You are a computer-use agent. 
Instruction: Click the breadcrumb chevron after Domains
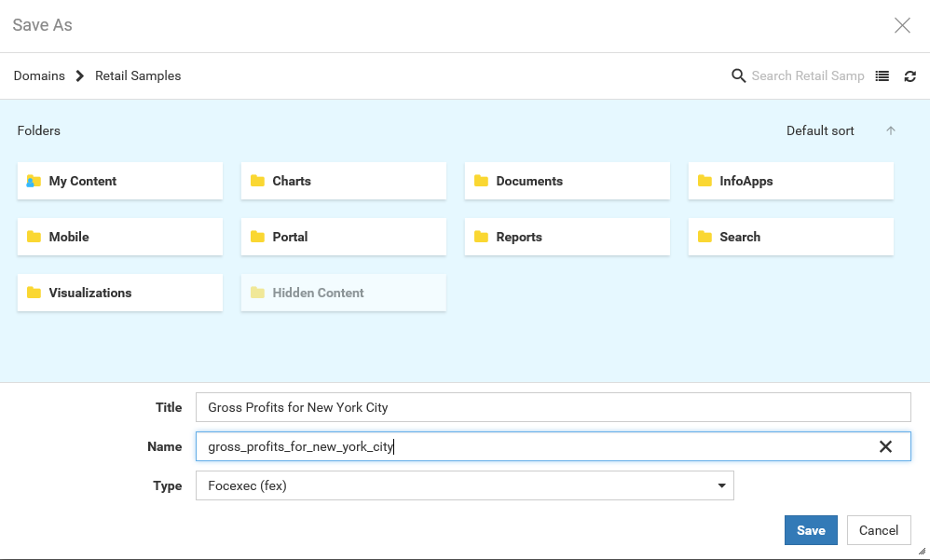(80, 75)
